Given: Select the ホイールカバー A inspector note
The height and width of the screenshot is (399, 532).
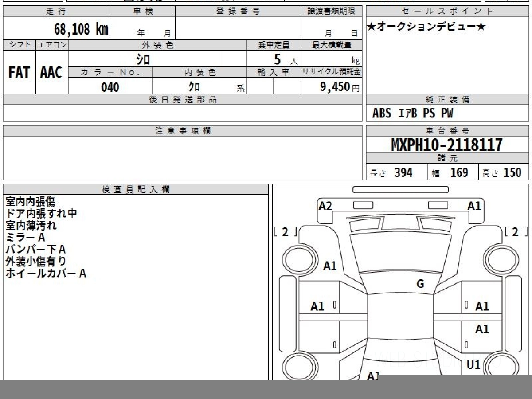Looking at the screenshot, I should click(x=46, y=274).
